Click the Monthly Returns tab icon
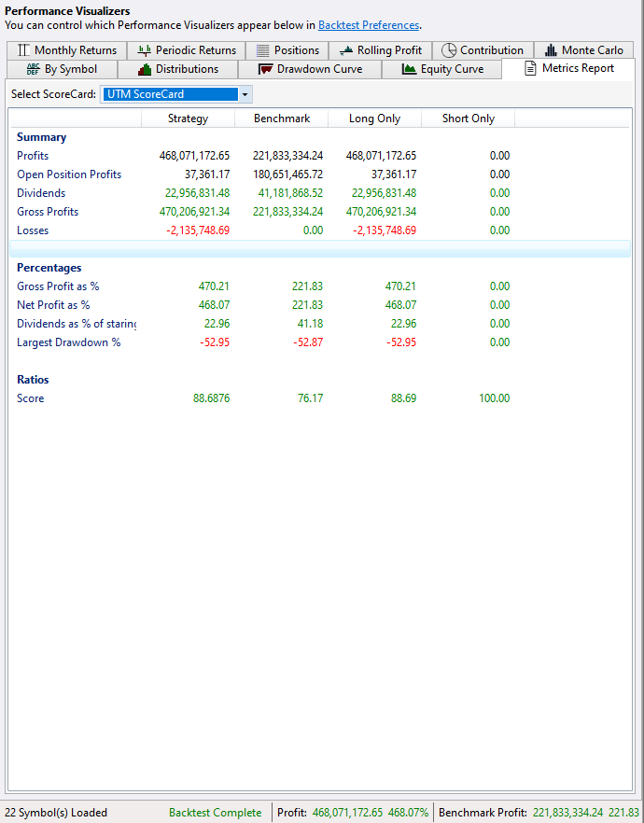 coord(24,50)
